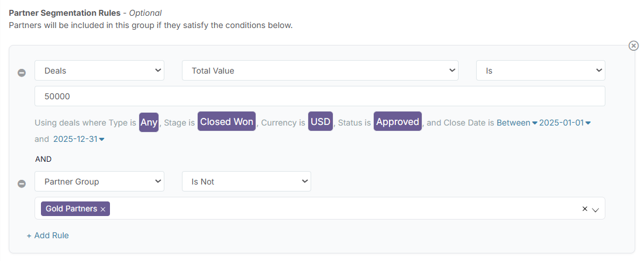Open the Between date condition menu
Screen dimensions: 644x261
[516, 123]
